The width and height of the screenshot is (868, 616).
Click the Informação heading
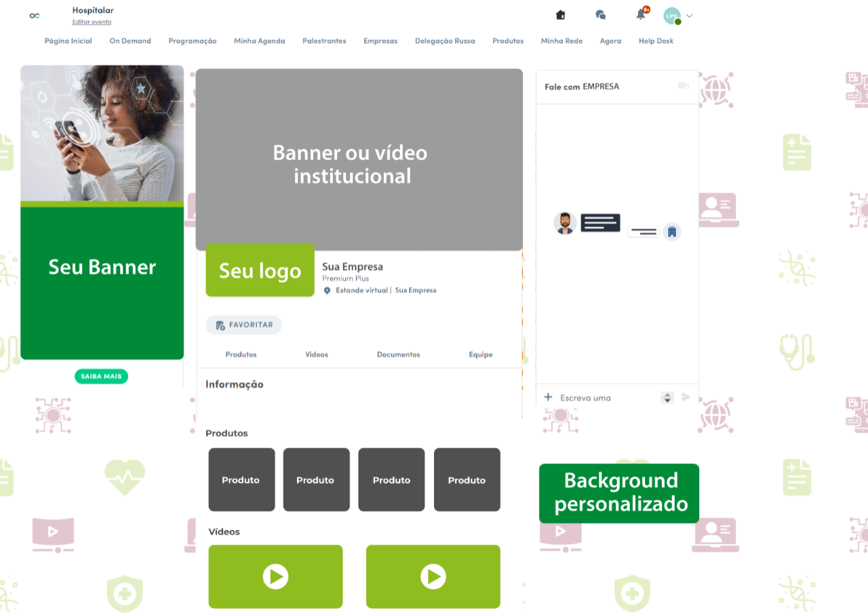click(235, 384)
